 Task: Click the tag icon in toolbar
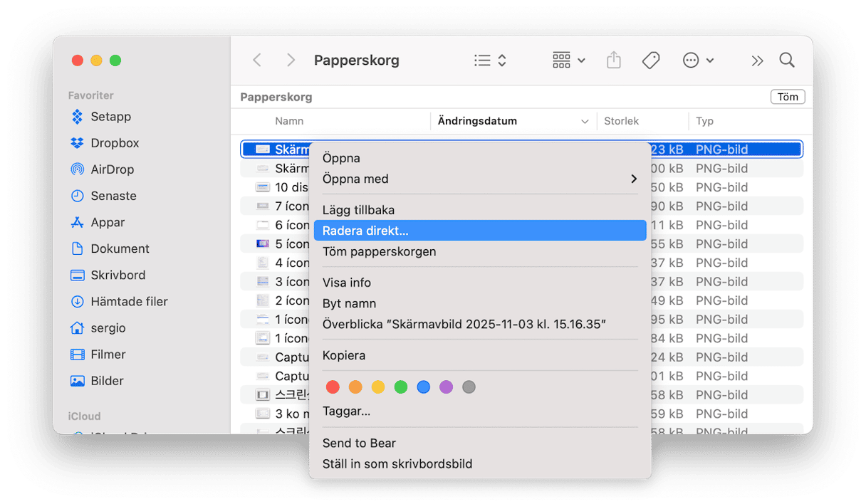(x=650, y=61)
